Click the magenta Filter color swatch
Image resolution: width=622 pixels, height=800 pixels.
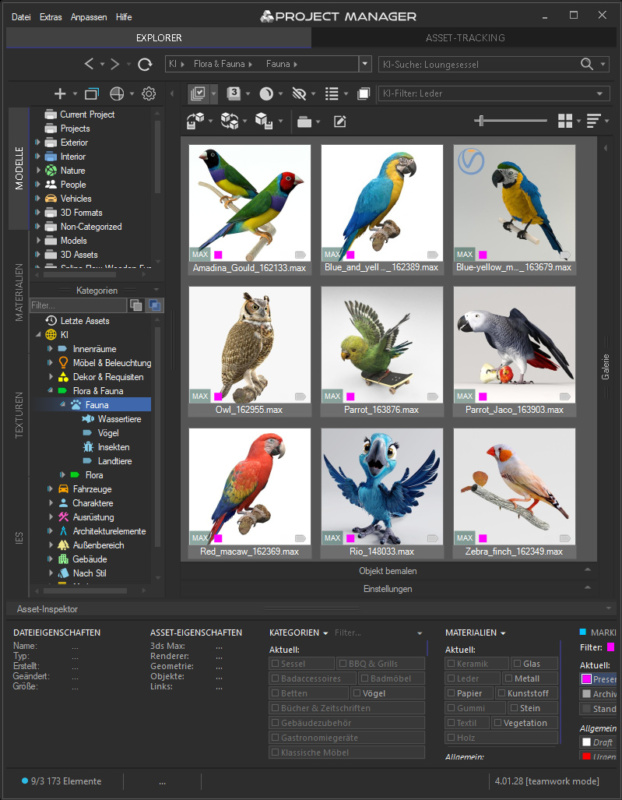610,647
